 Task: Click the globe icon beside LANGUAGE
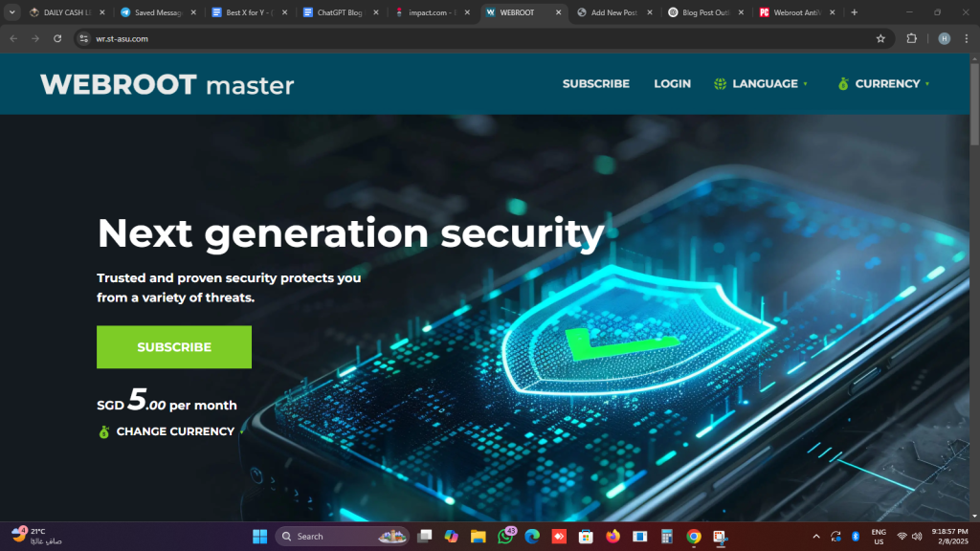720,84
